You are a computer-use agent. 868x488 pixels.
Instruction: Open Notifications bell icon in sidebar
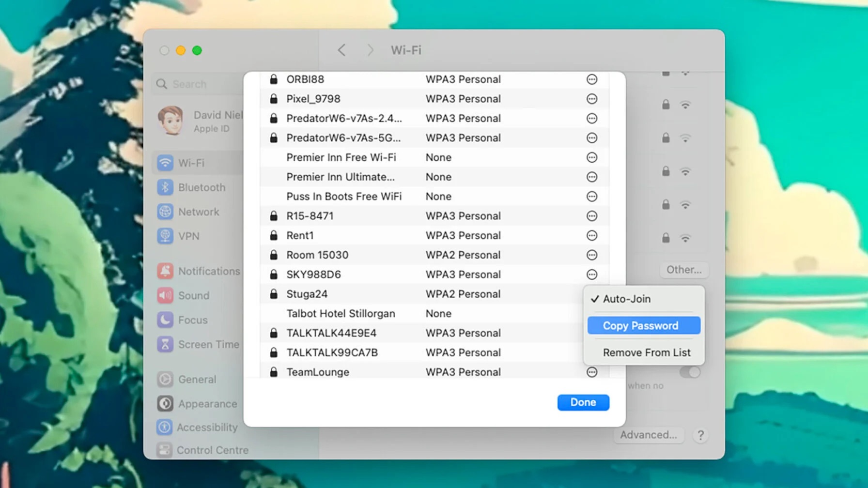click(x=165, y=271)
